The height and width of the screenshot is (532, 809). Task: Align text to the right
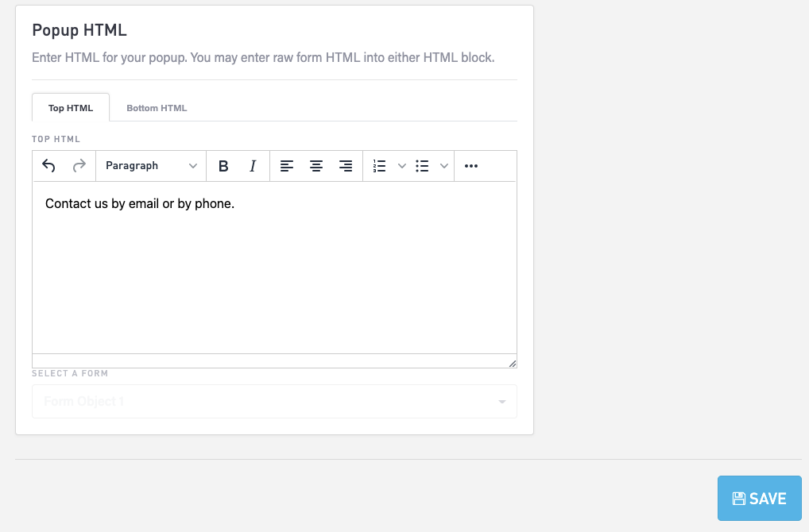tap(346, 166)
